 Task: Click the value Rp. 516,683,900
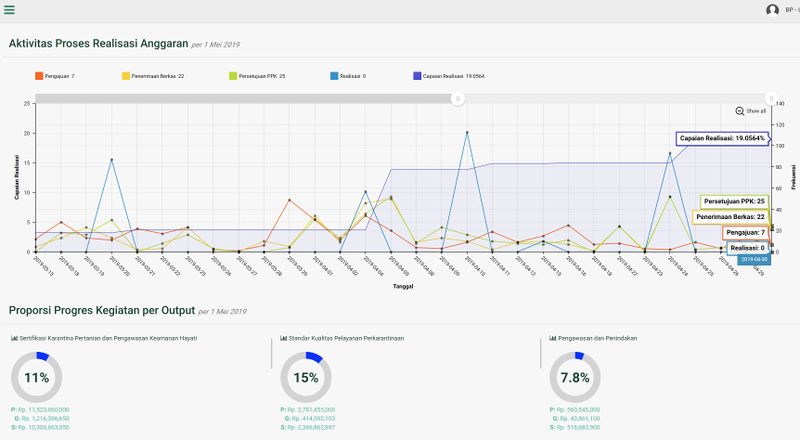(578, 427)
